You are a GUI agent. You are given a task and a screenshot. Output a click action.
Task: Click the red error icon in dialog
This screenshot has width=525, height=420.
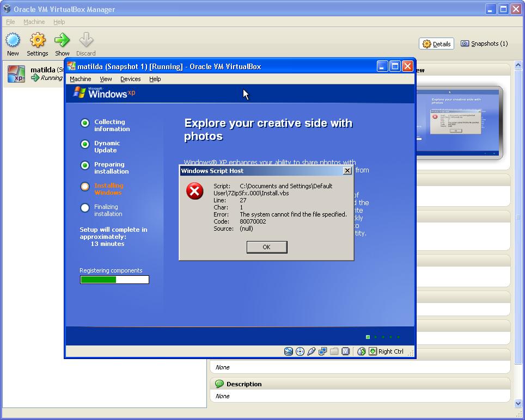pyautogui.click(x=194, y=191)
